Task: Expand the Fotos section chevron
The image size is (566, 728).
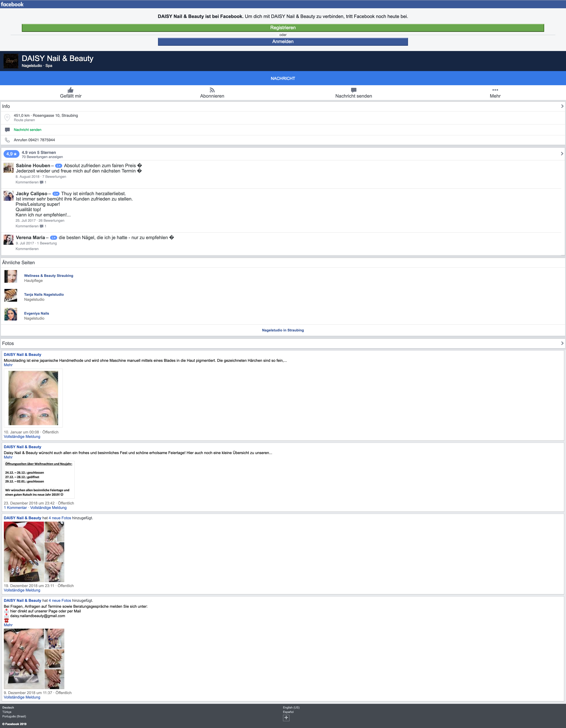Action: (562, 343)
